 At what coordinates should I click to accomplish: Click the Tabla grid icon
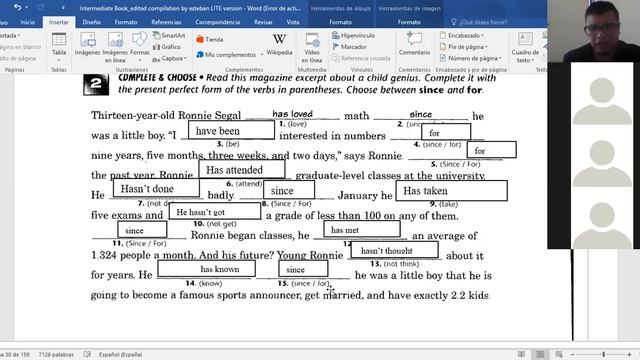coord(59,40)
